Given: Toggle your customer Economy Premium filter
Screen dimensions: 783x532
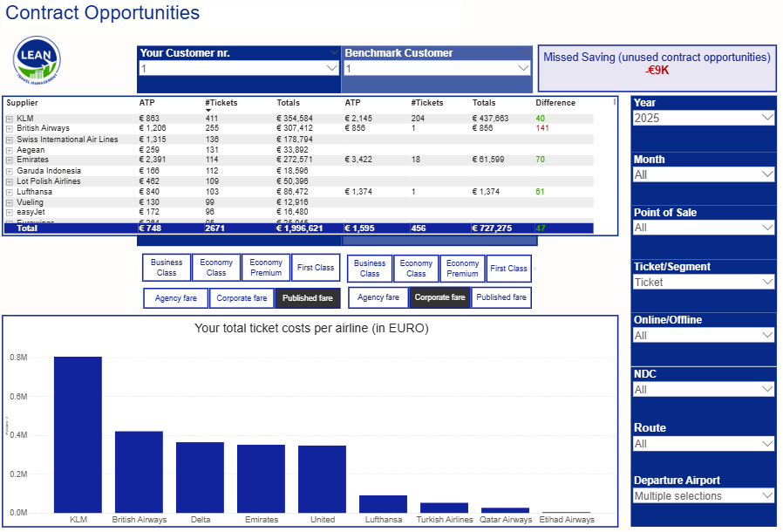Looking at the screenshot, I should [x=266, y=267].
